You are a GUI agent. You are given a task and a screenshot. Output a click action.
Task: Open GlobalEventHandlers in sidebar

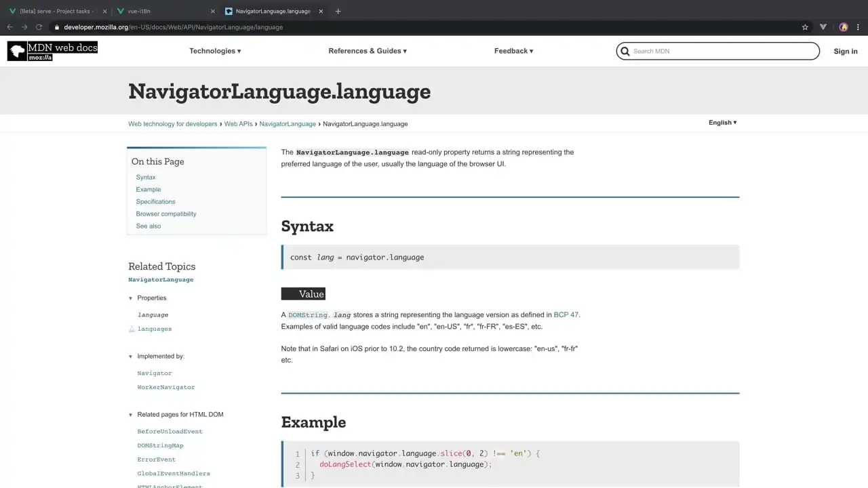pos(174,474)
